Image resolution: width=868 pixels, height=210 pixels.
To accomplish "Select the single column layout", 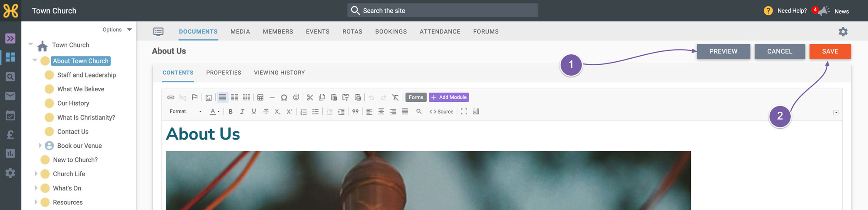I will point(223,97).
